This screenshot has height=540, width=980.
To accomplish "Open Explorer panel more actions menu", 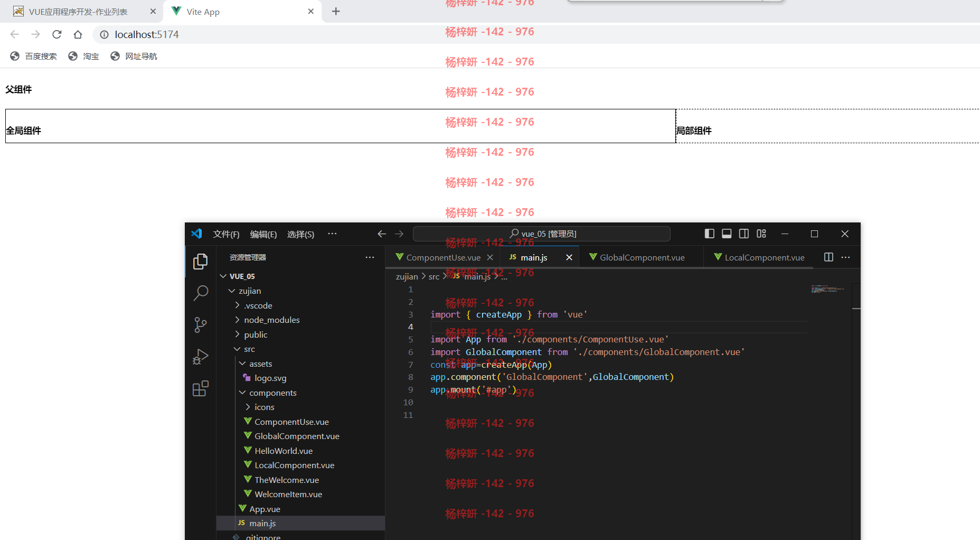I will pyautogui.click(x=370, y=257).
